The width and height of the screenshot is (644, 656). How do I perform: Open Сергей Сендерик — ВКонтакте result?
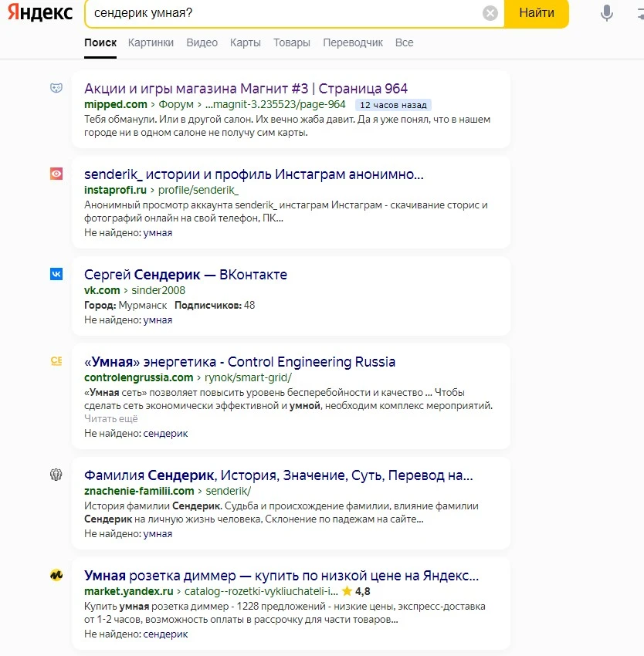pos(185,275)
